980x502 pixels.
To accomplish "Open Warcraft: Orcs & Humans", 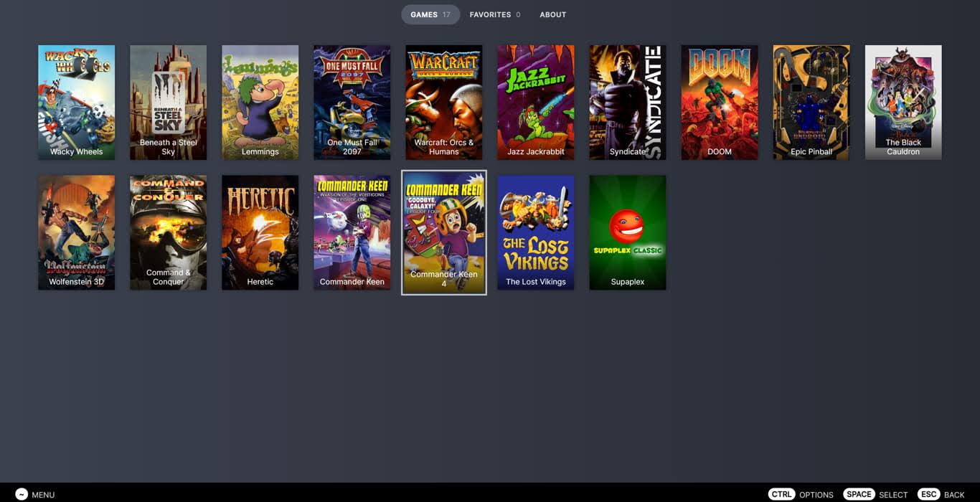I will 443,102.
